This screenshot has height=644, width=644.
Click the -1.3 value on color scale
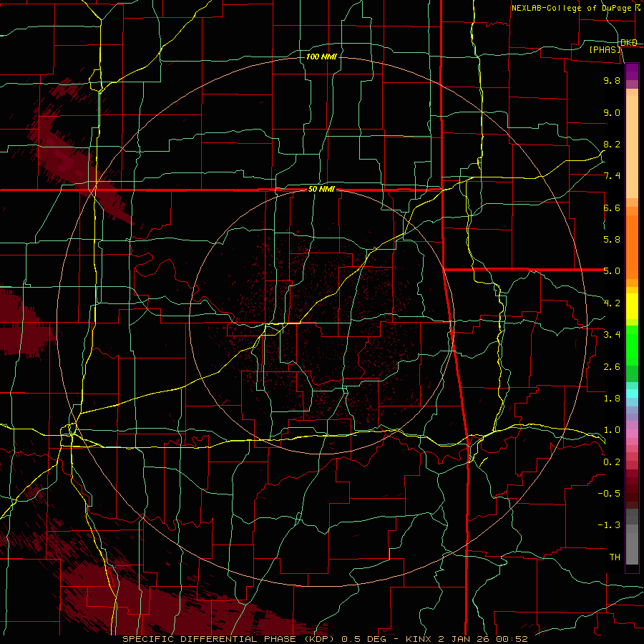click(609, 525)
